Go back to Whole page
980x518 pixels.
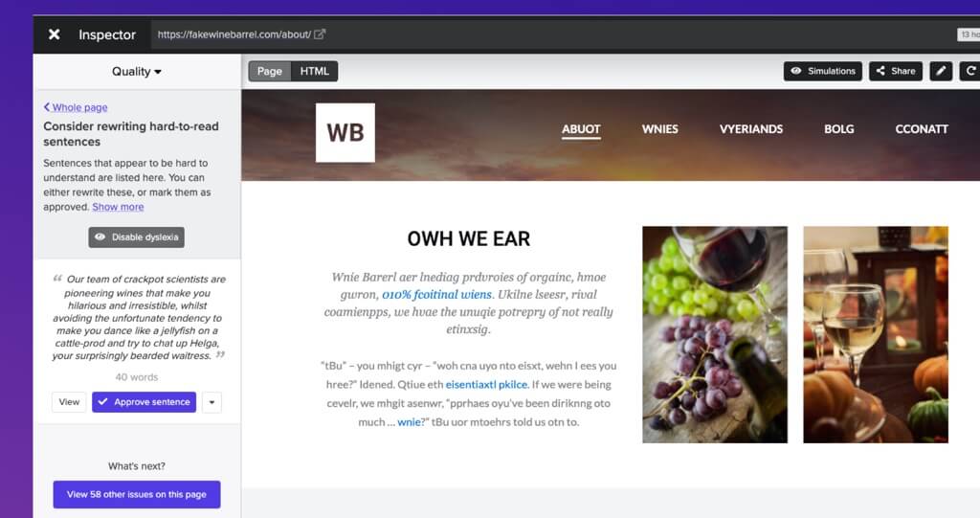coord(76,107)
